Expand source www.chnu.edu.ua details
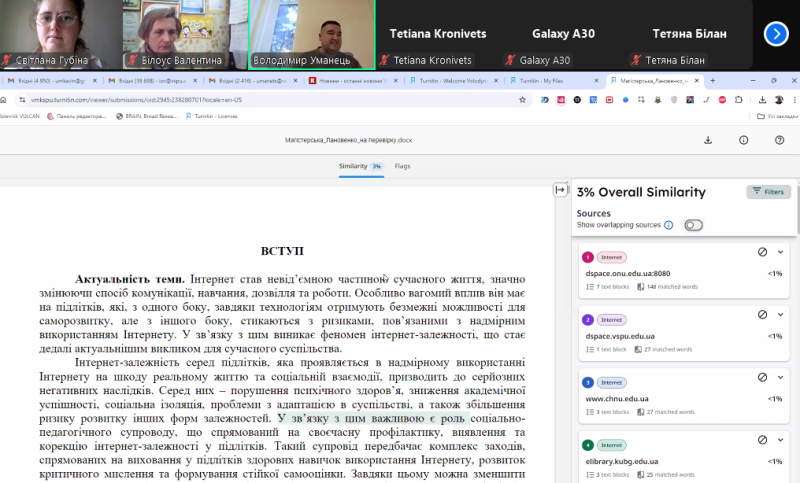 click(x=780, y=377)
